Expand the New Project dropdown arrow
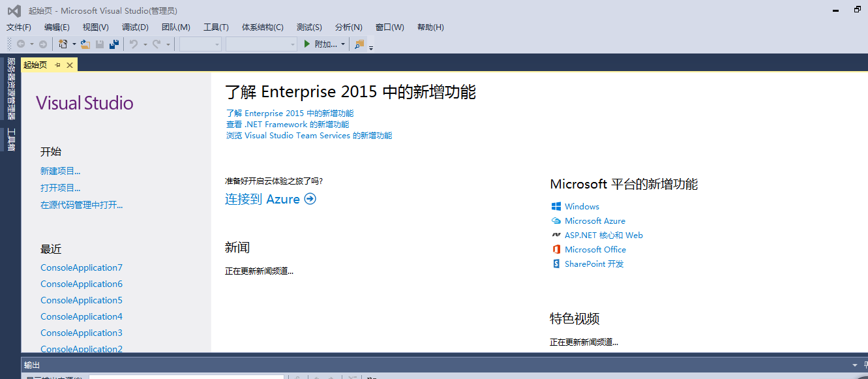This screenshot has width=868, height=379. tap(74, 44)
